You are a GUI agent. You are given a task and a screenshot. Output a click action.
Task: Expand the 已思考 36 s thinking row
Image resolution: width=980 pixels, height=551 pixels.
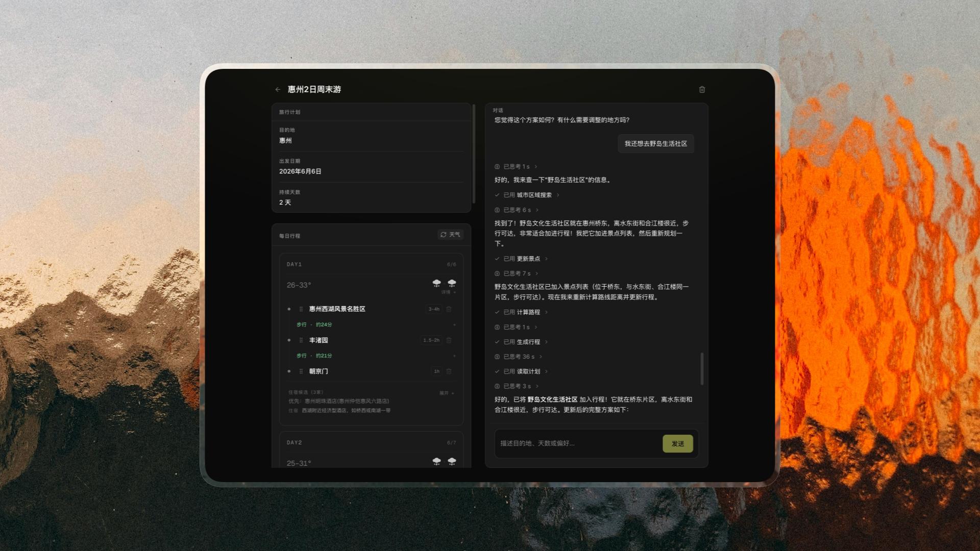click(x=519, y=357)
